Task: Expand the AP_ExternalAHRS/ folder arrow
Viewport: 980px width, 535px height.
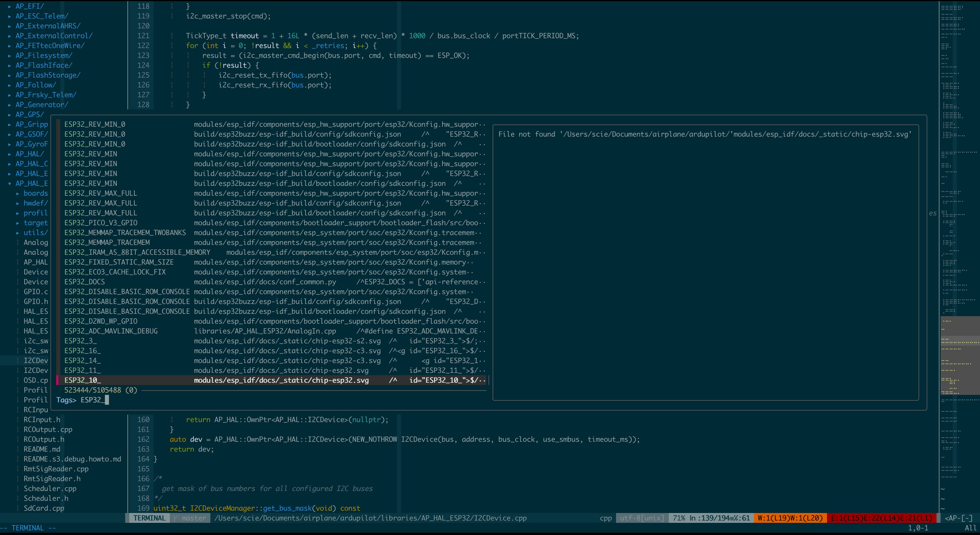Action: point(10,26)
